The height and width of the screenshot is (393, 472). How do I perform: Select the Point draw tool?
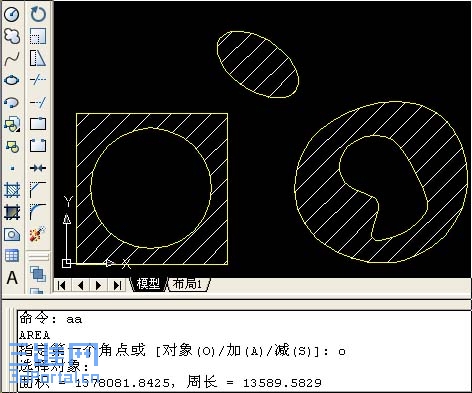12,168
